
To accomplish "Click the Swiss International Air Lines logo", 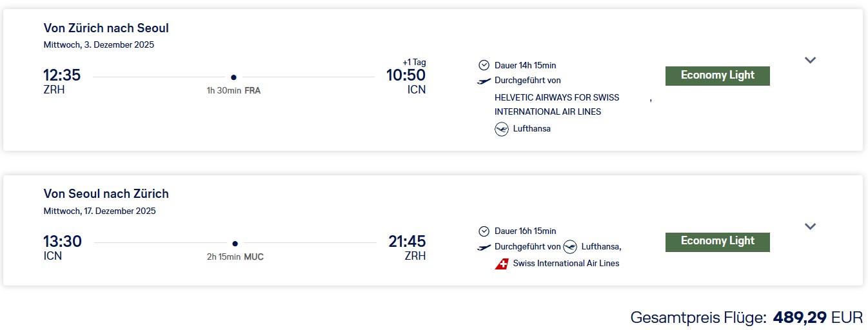I will (x=502, y=264).
